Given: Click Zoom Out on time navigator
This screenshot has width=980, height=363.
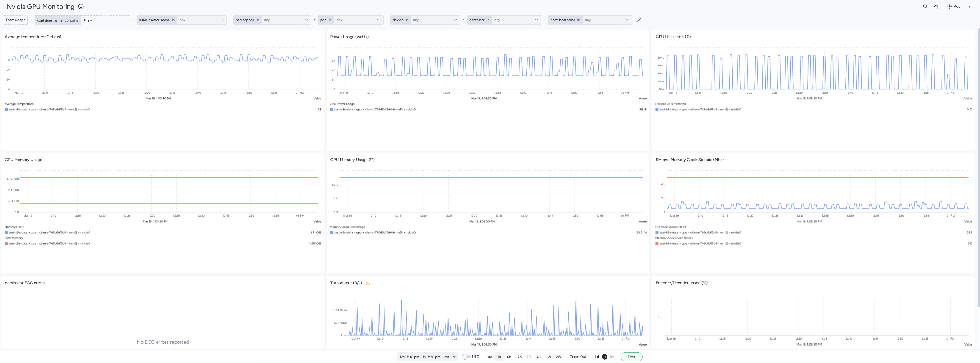Looking at the screenshot, I should (578, 357).
